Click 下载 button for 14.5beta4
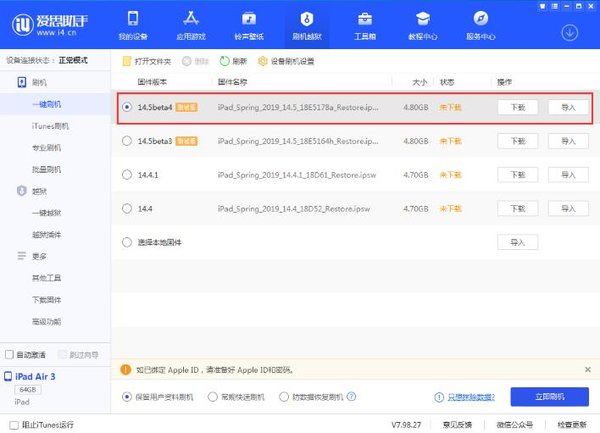The width and height of the screenshot is (600, 433). 518,107
